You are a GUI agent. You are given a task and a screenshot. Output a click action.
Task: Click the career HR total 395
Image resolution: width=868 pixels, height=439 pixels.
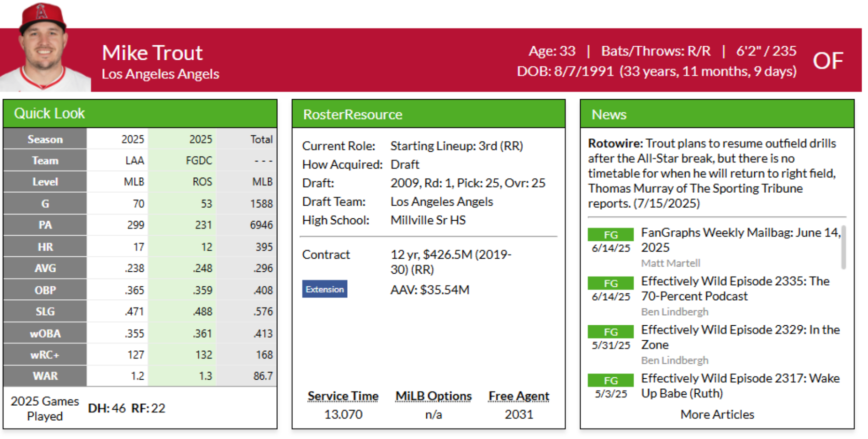click(264, 247)
